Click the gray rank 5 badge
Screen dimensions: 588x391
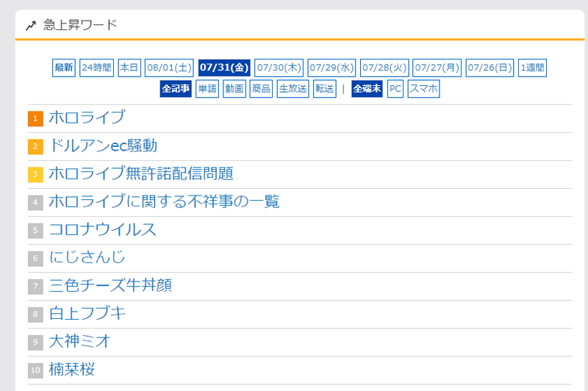coord(35,231)
